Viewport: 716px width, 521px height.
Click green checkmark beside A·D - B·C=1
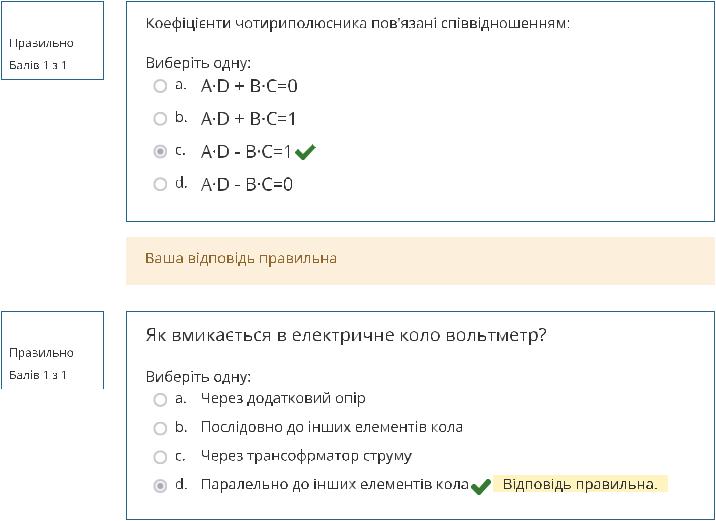click(305, 152)
